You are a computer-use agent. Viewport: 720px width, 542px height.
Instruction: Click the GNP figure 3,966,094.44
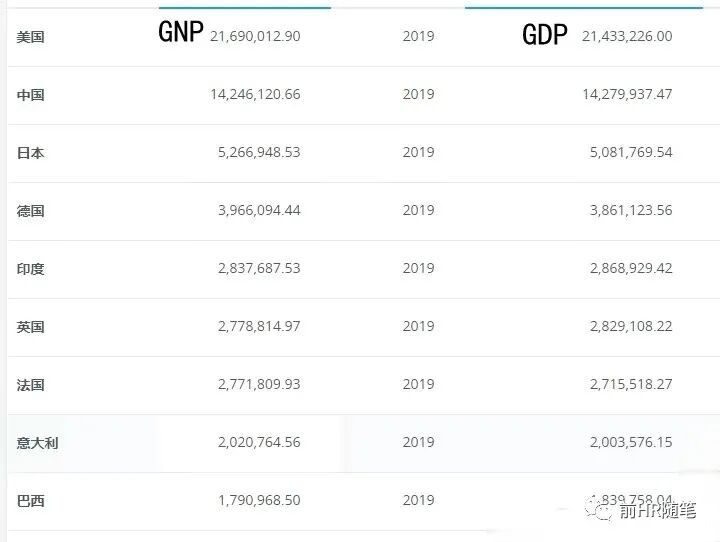pyautogui.click(x=259, y=210)
